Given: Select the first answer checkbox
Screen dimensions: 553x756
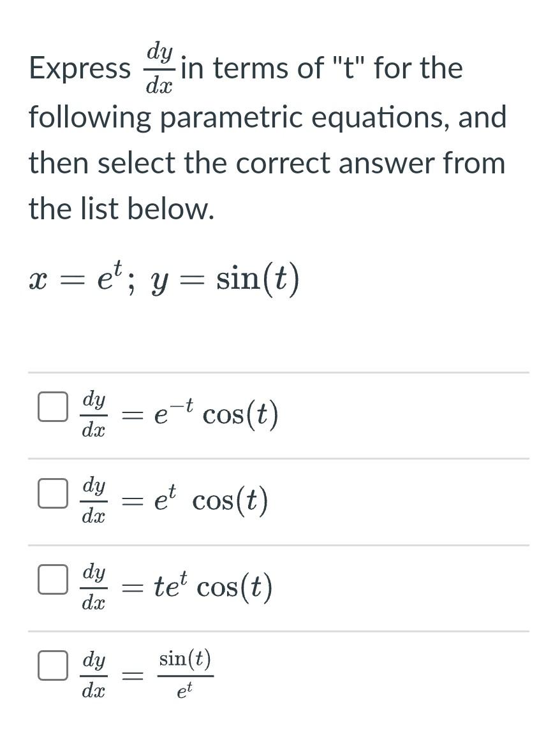Looking at the screenshot, I should pyautogui.click(x=53, y=405).
